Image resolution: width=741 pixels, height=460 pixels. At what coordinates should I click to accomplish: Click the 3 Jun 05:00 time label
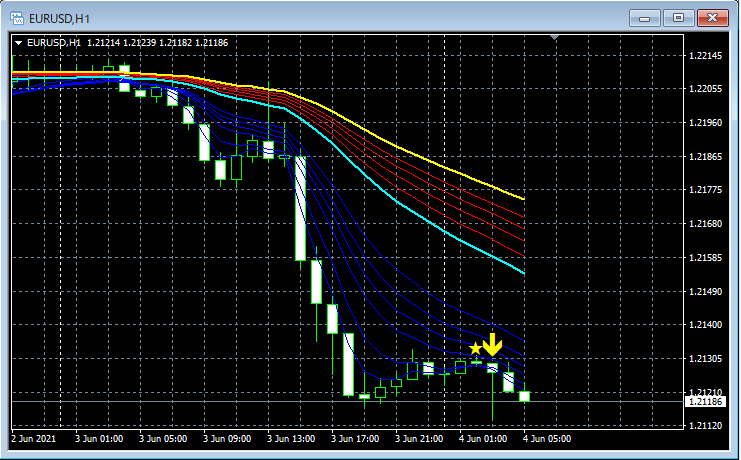[x=163, y=439]
